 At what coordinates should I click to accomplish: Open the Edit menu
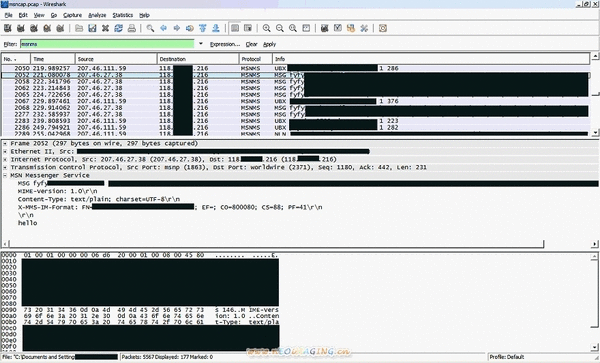point(23,15)
